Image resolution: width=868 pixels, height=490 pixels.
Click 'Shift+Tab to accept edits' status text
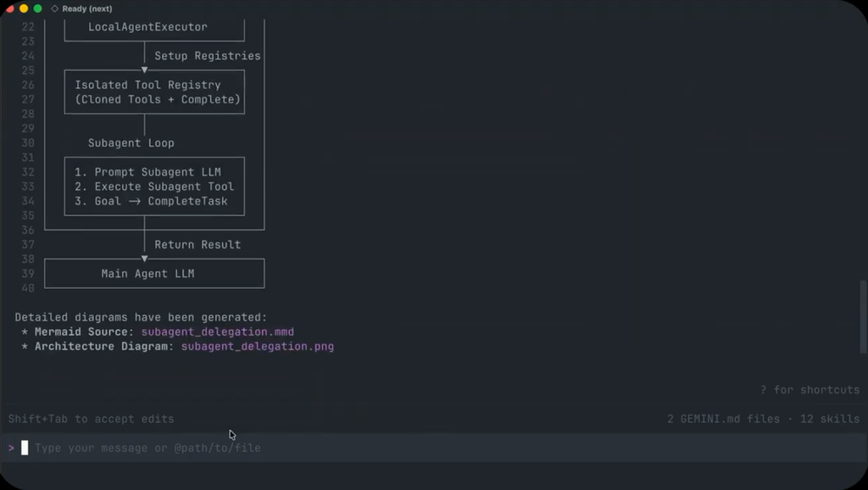(x=92, y=419)
